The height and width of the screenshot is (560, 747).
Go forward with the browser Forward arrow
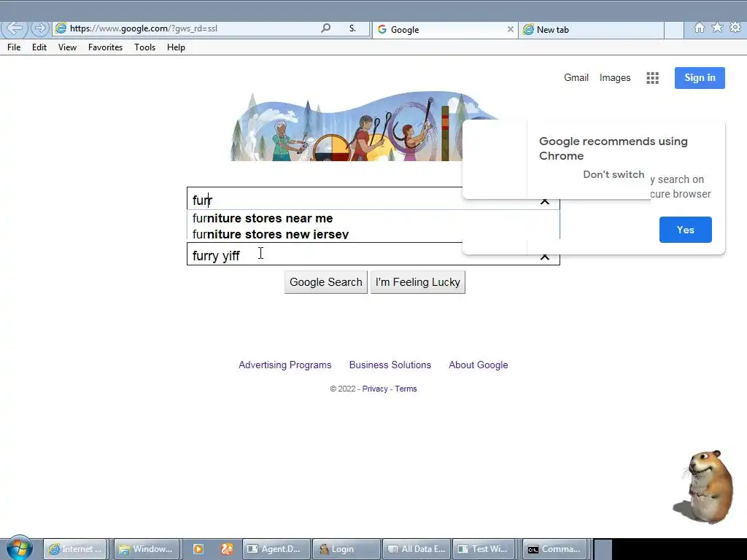tap(40, 28)
